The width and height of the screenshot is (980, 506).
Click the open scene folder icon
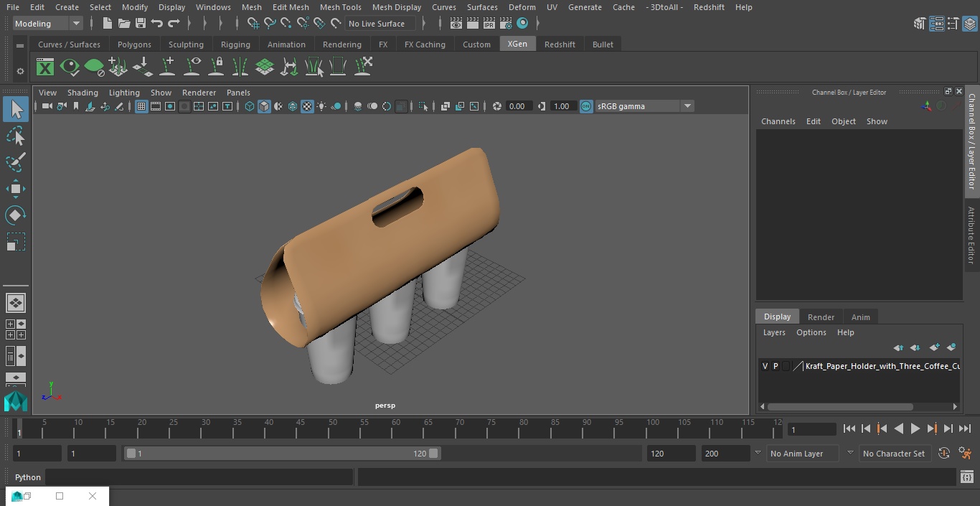click(x=123, y=24)
